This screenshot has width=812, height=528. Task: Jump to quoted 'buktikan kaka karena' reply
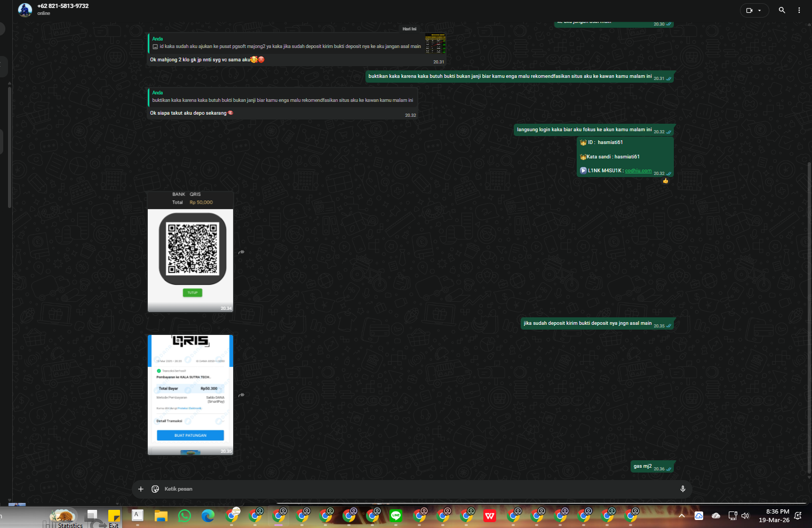tap(283, 97)
